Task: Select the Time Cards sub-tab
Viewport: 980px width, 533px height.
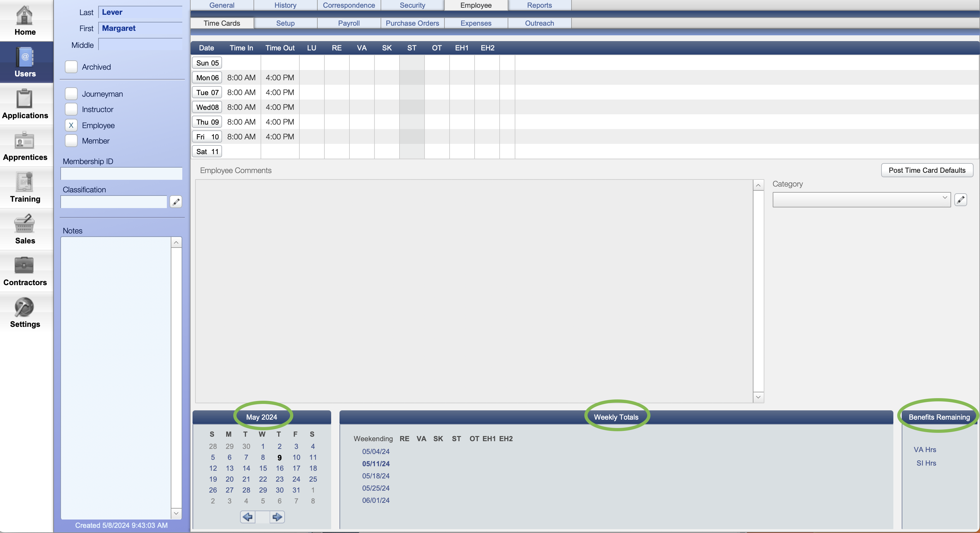Action: (222, 23)
